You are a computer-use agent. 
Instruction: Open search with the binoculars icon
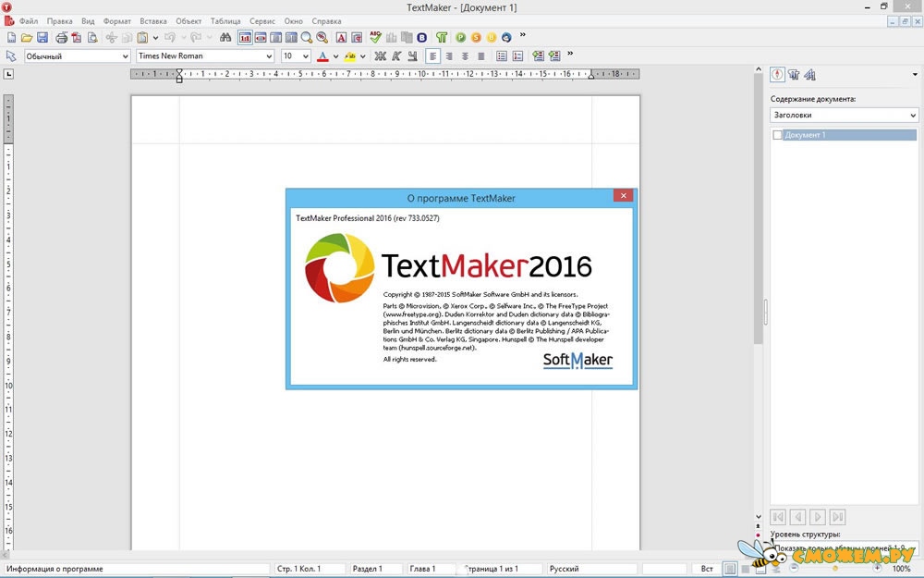[x=225, y=38]
